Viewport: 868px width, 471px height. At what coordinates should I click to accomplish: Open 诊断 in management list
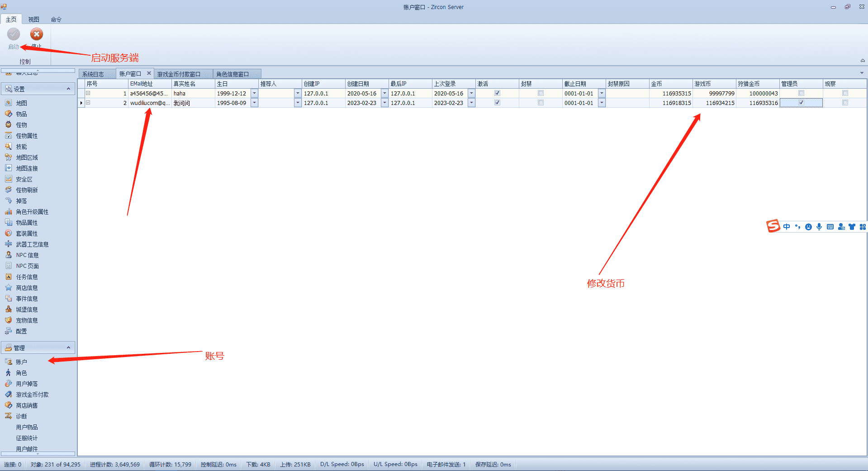coord(21,416)
